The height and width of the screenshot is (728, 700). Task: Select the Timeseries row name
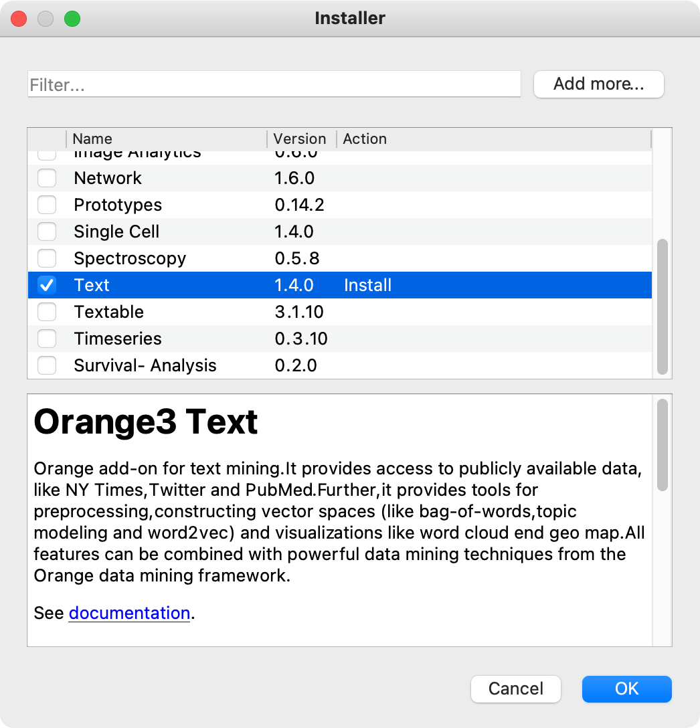pos(118,339)
